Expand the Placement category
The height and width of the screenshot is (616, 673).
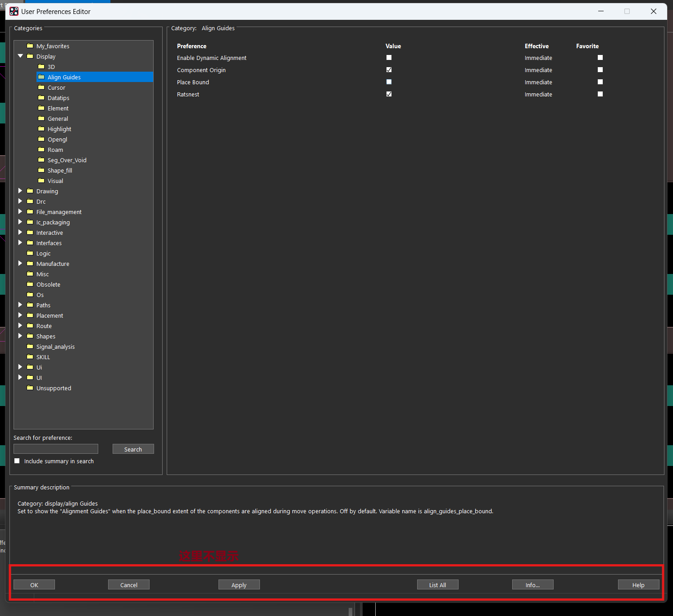point(20,315)
